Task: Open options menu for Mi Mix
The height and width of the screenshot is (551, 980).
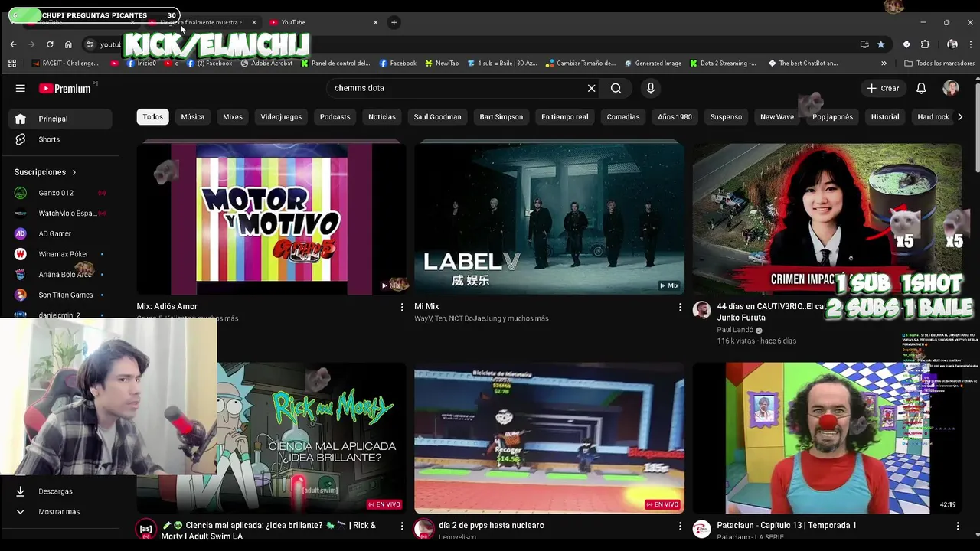Action: point(680,307)
